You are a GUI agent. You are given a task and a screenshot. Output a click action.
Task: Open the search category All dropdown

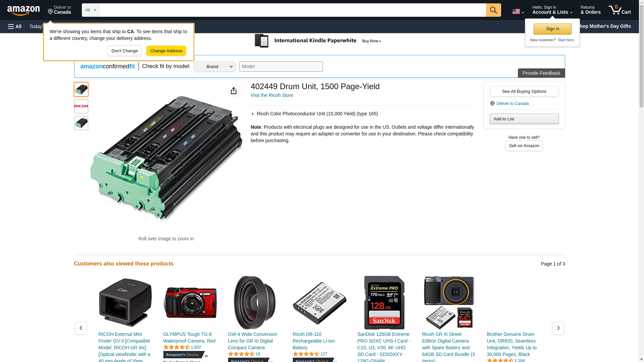coord(91,10)
